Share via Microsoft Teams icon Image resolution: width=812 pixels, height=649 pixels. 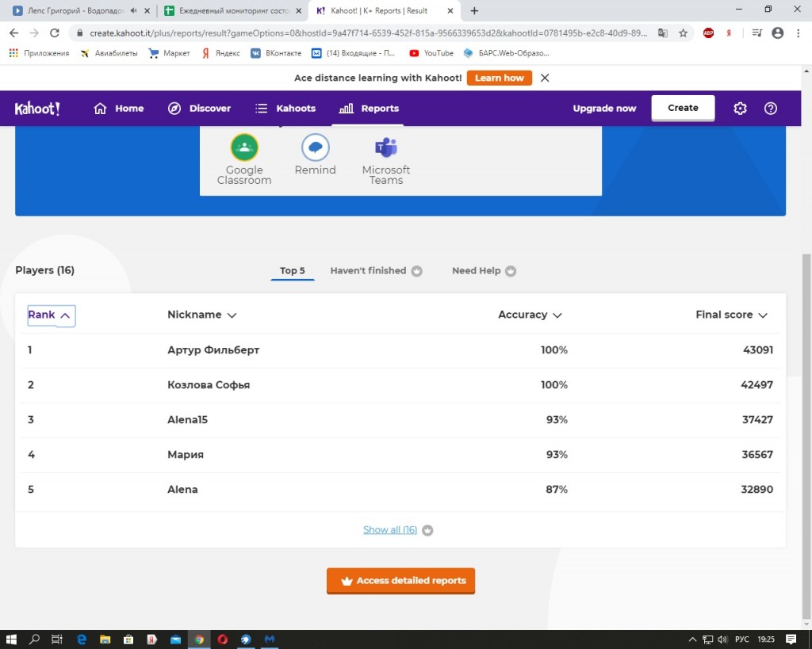pyautogui.click(x=386, y=147)
